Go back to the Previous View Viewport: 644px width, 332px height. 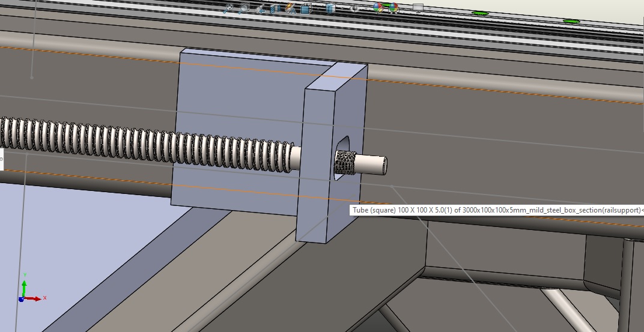pos(260,8)
